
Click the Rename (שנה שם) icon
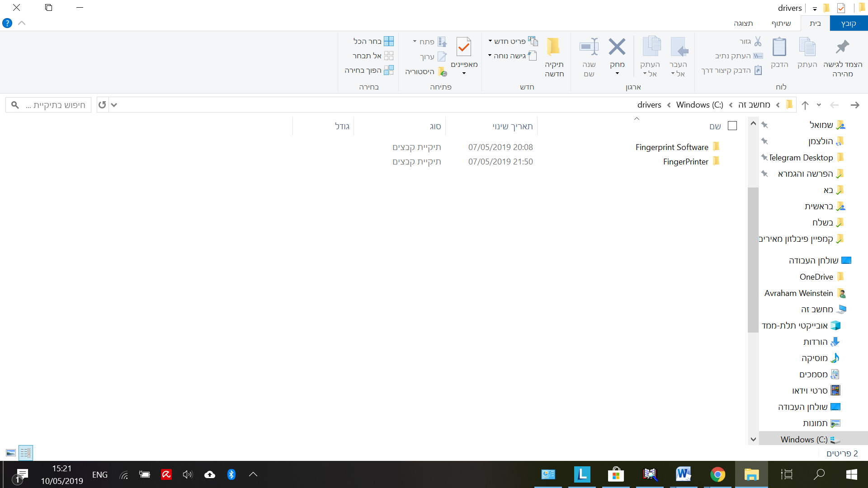point(589,47)
